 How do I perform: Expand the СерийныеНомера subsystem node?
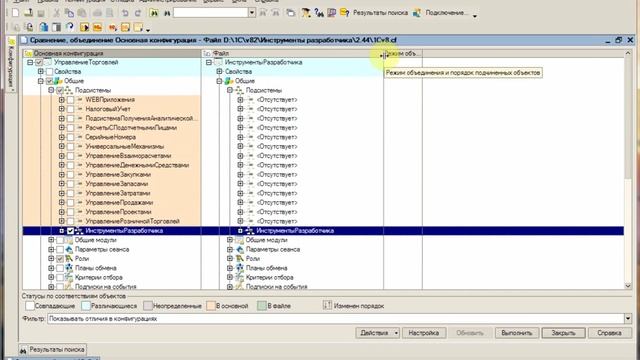click(62, 137)
